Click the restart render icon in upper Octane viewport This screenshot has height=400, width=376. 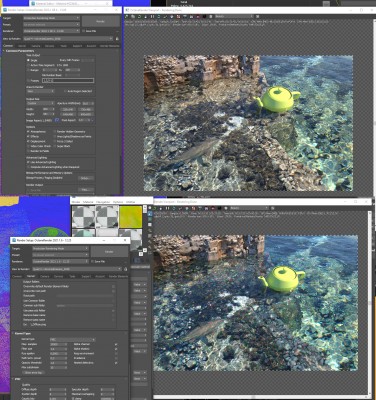139,16
